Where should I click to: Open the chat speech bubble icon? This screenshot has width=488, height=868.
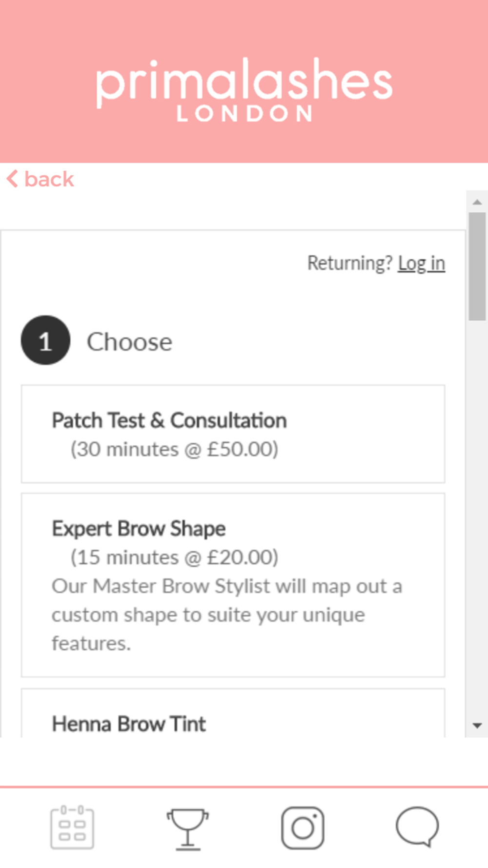click(x=417, y=827)
